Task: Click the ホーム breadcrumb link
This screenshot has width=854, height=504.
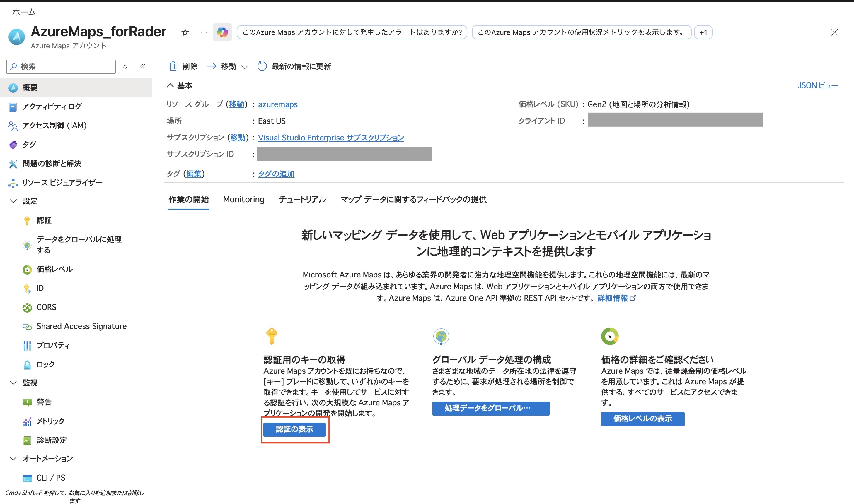Action: pos(24,12)
